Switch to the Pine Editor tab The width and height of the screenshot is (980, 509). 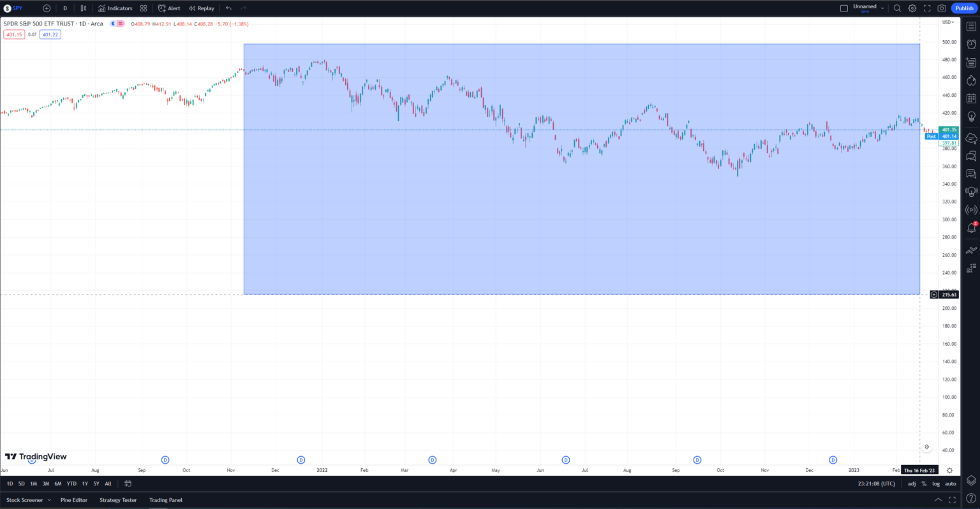click(74, 499)
